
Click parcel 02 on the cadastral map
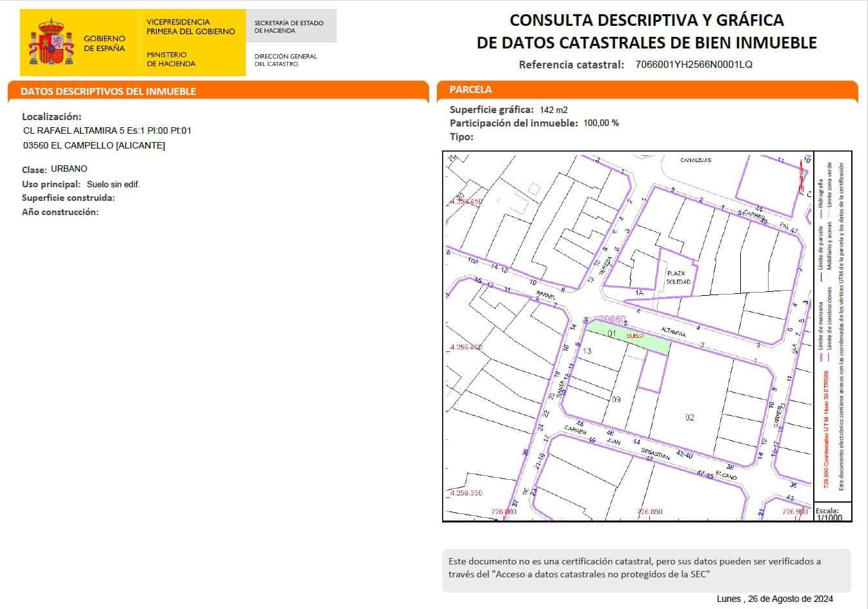pos(690,418)
